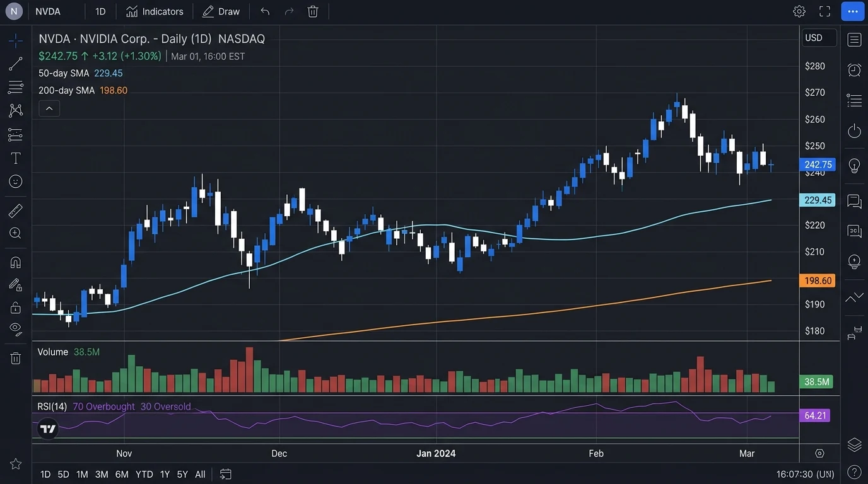Screen dimensions: 868x484
Task: Switch to the 3M time range
Action: click(102, 474)
